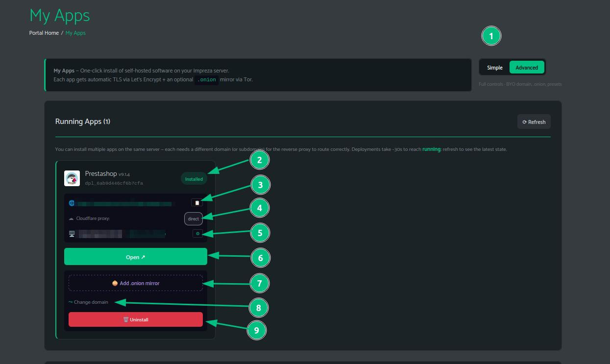This screenshot has height=364, width=610.
Task: Click the Prestashop app name
Action: pyautogui.click(x=101, y=173)
